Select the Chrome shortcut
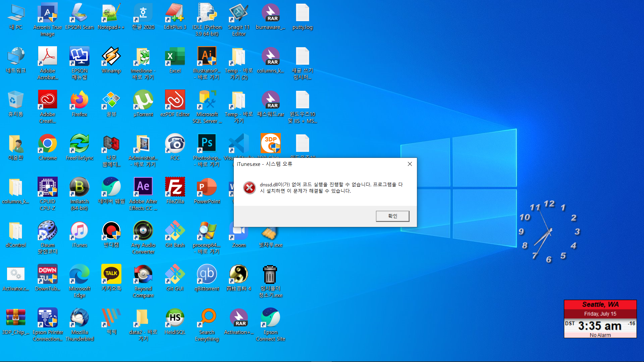The image size is (644, 362). pyautogui.click(x=47, y=148)
